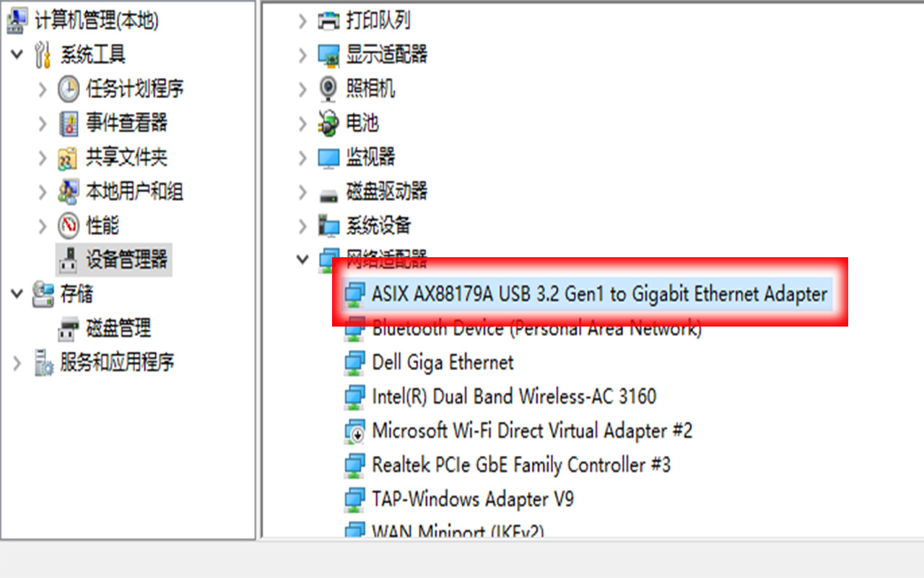
Task: Select Device Manager in left tree
Action: 126,259
